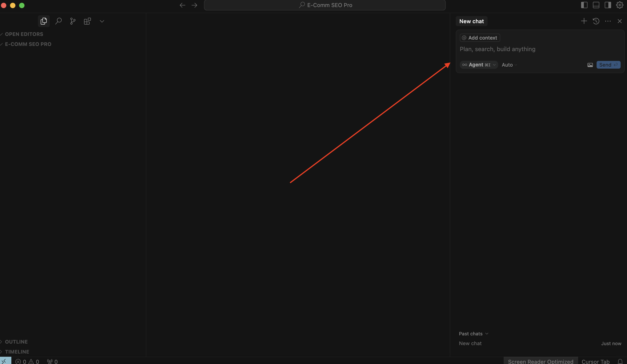Start a new chat with the plus icon
This screenshot has height=364, width=627.
pyautogui.click(x=584, y=21)
